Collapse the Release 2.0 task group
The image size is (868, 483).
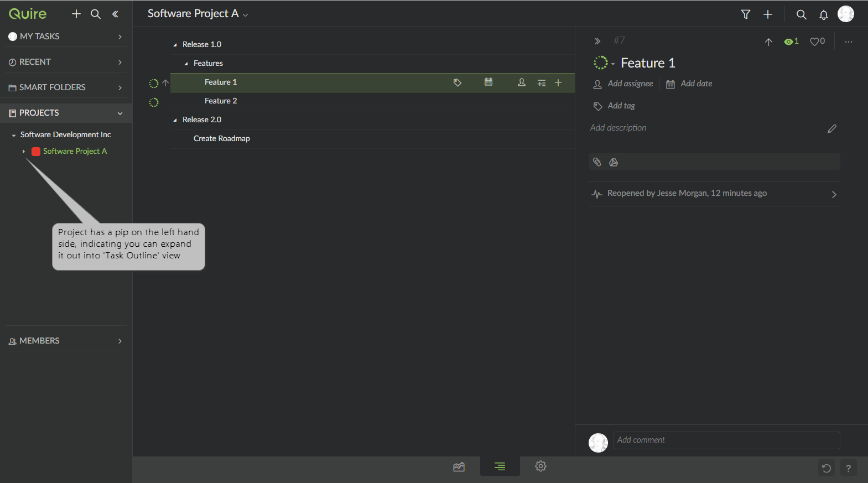[x=175, y=120]
